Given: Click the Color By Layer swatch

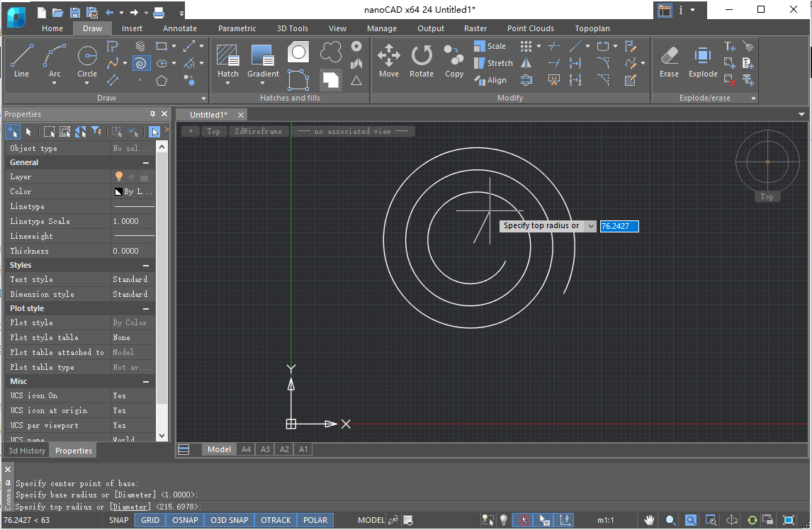Looking at the screenshot, I should (x=118, y=192).
